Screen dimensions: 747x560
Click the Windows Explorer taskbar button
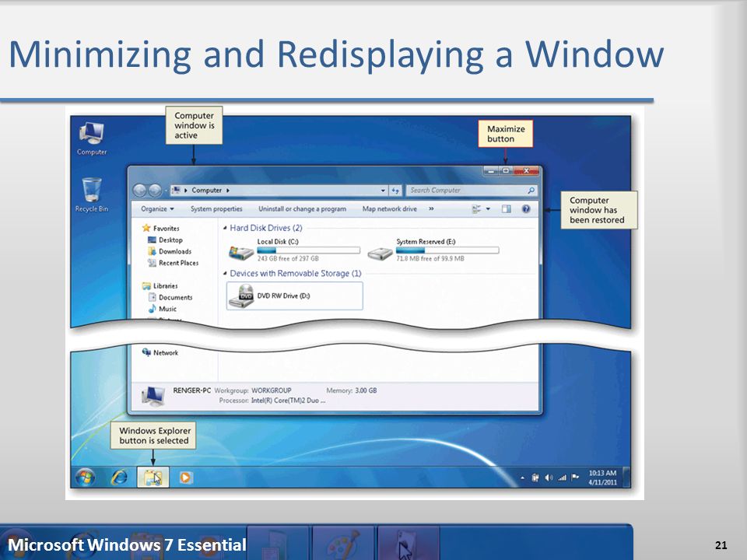point(153,477)
